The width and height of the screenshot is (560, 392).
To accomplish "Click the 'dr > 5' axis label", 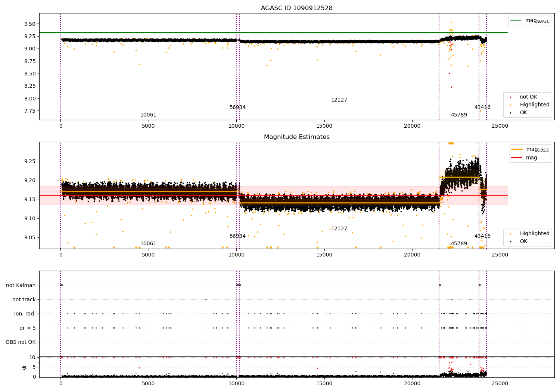I will point(28,328).
